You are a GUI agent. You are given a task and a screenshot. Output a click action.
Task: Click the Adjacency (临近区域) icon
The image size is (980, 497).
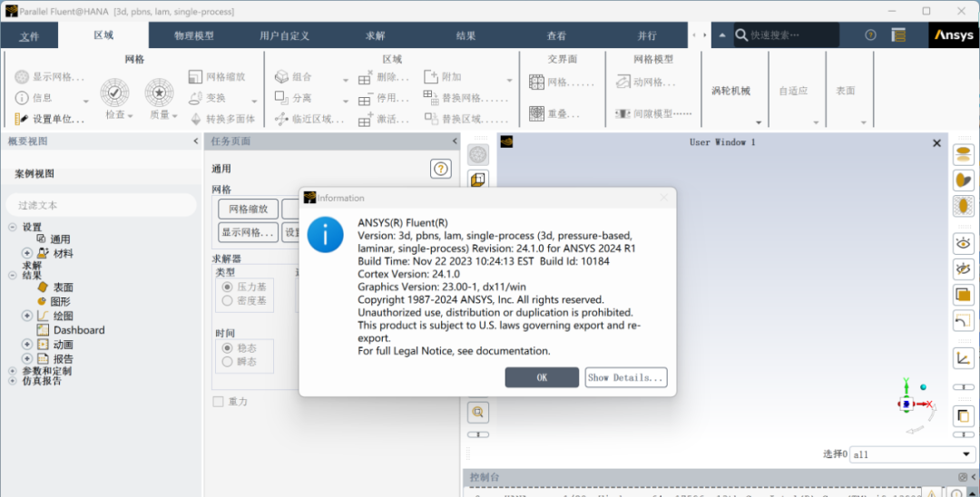(282, 119)
